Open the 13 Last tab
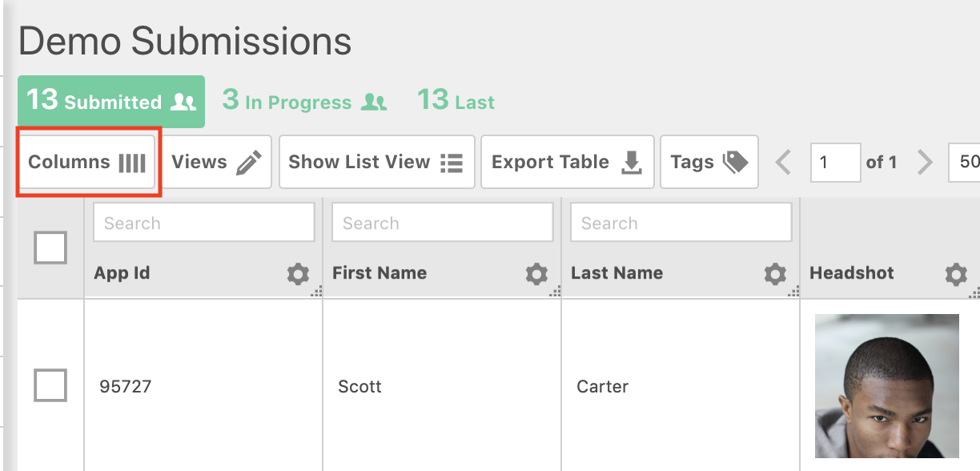 456,102
